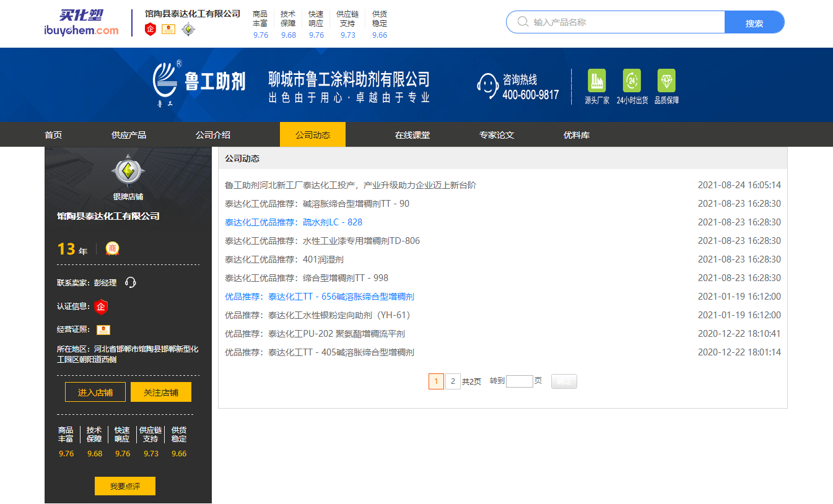Image resolution: width=833 pixels, height=504 pixels.
Task: Open article 疏水剂LC - 828
Action: [x=294, y=222]
